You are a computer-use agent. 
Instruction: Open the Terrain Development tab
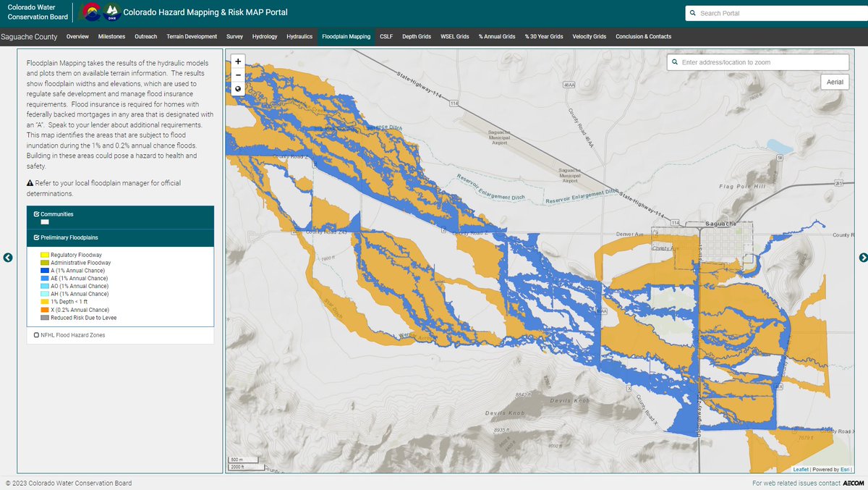tap(192, 36)
